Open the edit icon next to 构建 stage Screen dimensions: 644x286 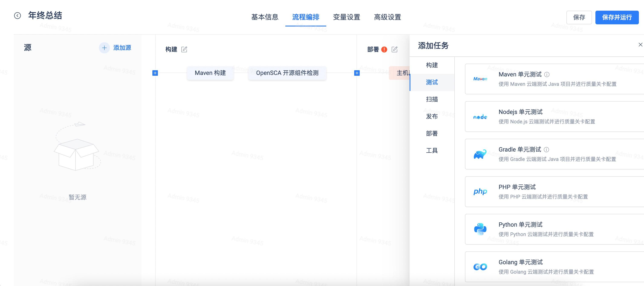pyautogui.click(x=185, y=49)
